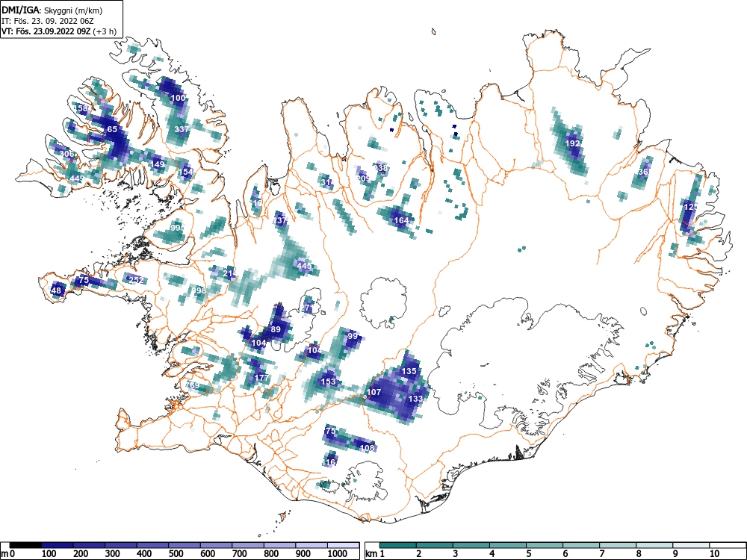The image size is (747, 560).
Task: Select the VT: Fös. 23.09.2022 09Z (+3 h) line
Action: 59,31
